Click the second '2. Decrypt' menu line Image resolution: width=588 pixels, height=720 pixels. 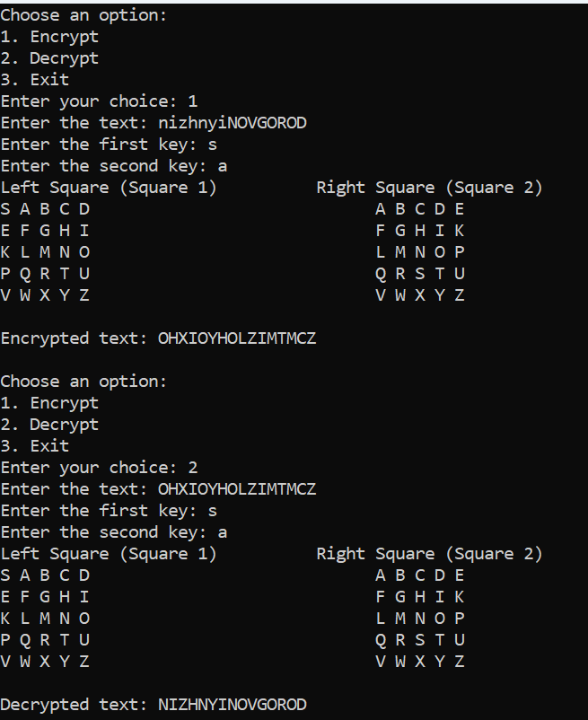pyautogui.click(x=49, y=425)
